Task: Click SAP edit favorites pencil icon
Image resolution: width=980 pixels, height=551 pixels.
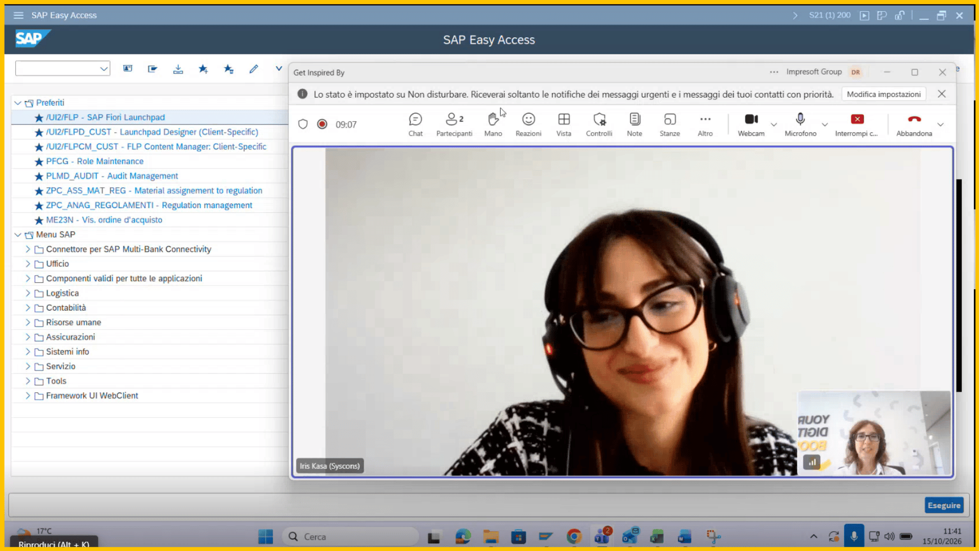Action: coord(254,69)
